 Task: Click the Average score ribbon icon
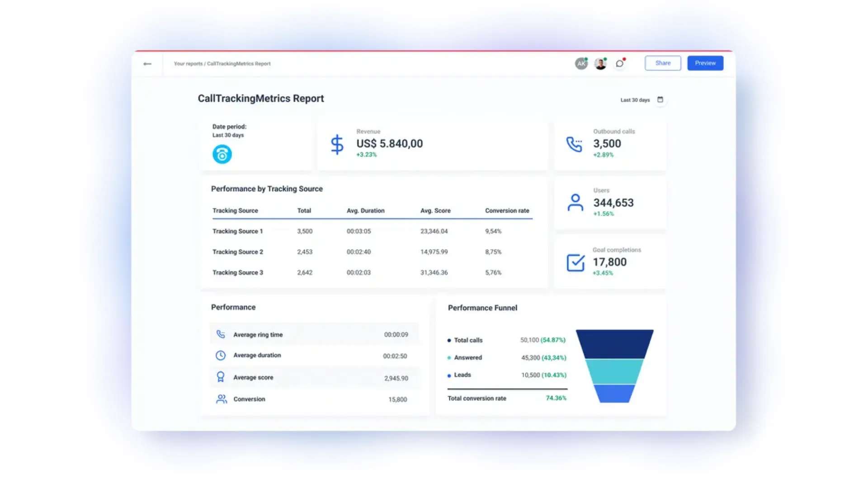click(x=220, y=377)
